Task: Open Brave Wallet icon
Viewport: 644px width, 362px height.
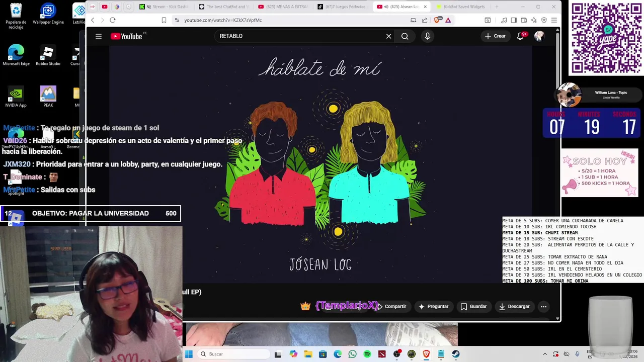Action: click(x=524, y=20)
